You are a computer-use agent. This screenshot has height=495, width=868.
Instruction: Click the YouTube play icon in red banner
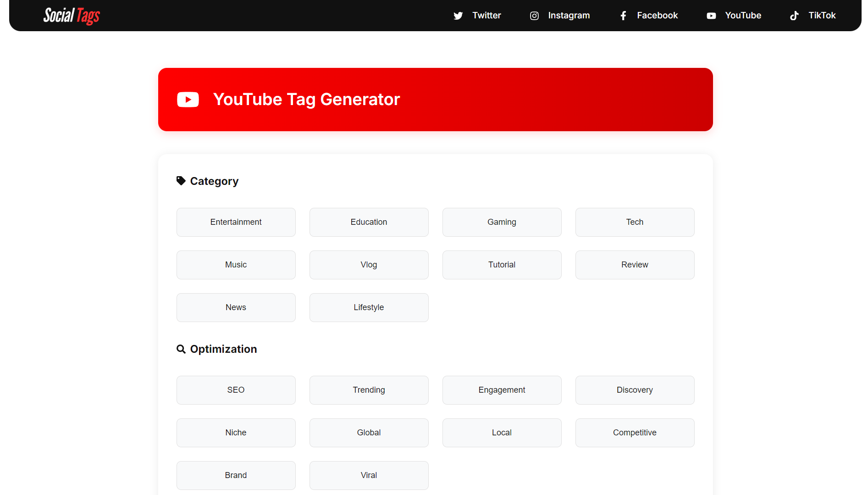pyautogui.click(x=188, y=100)
